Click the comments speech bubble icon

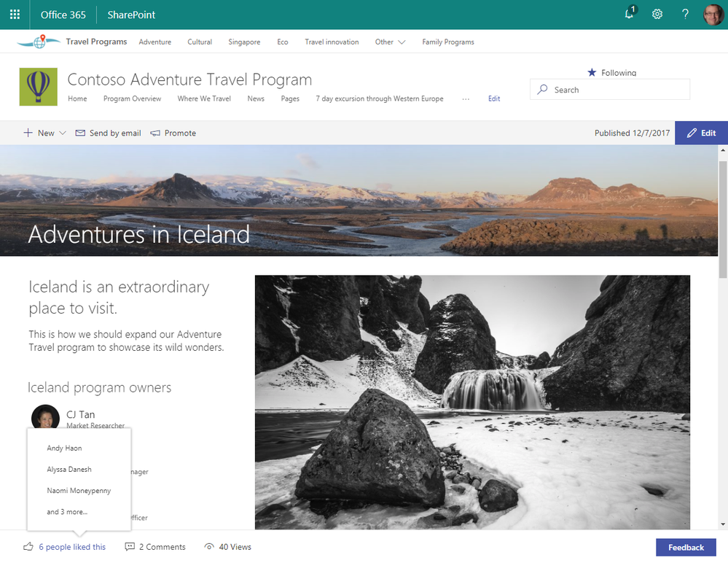pyautogui.click(x=130, y=547)
